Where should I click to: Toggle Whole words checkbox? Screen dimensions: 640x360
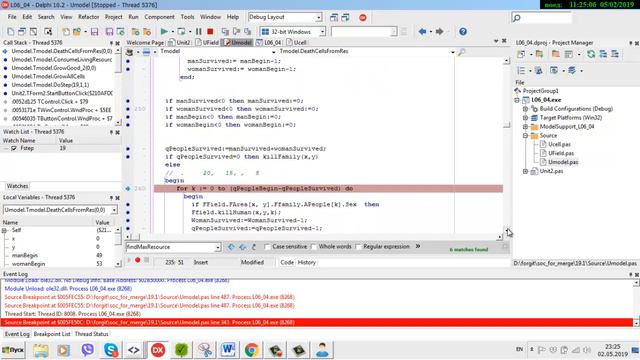tap(313, 247)
